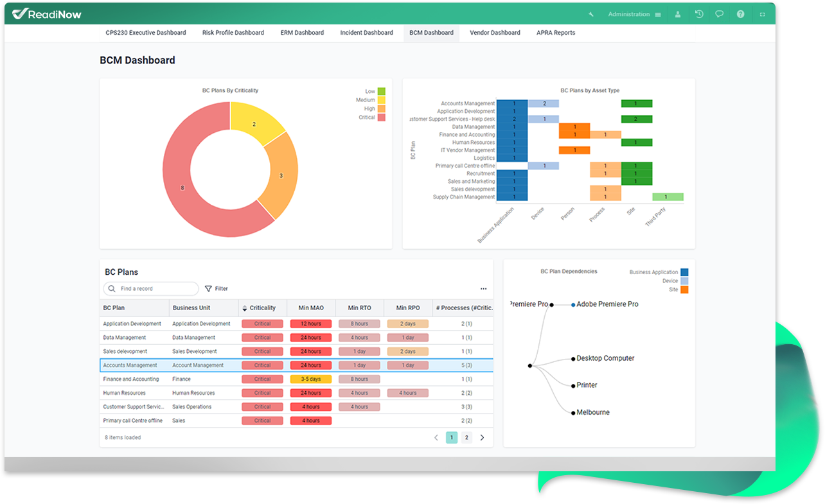Sort by the Criticality column
Viewport: 825px width, 504px height.
262,308
